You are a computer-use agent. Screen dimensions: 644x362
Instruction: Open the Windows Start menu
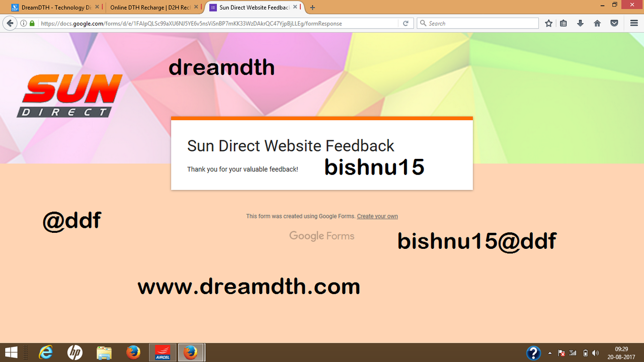pyautogui.click(x=11, y=352)
